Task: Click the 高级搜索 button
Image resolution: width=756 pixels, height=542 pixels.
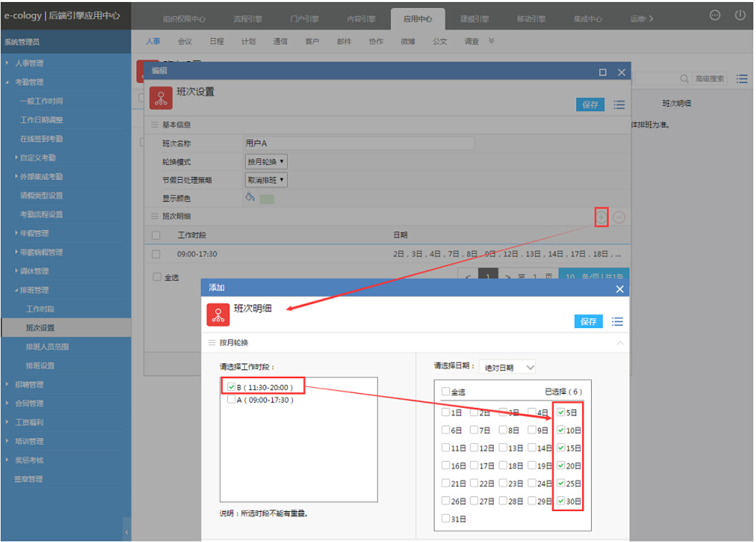Action: click(710, 79)
